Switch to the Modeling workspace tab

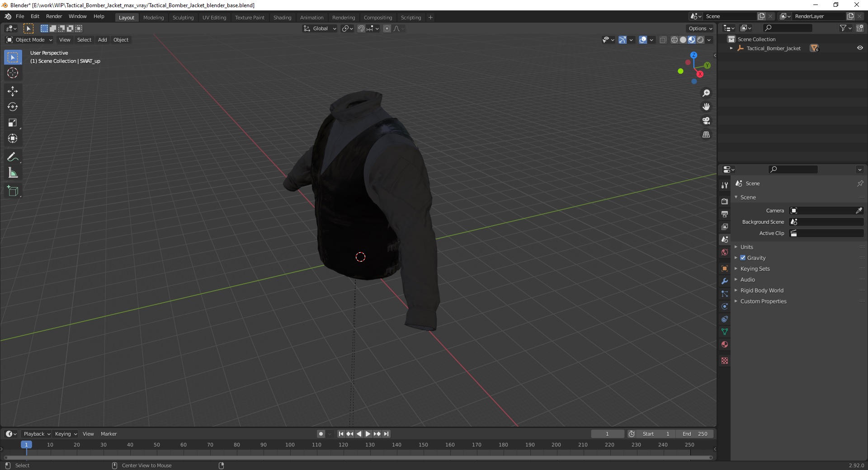[x=153, y=18]
